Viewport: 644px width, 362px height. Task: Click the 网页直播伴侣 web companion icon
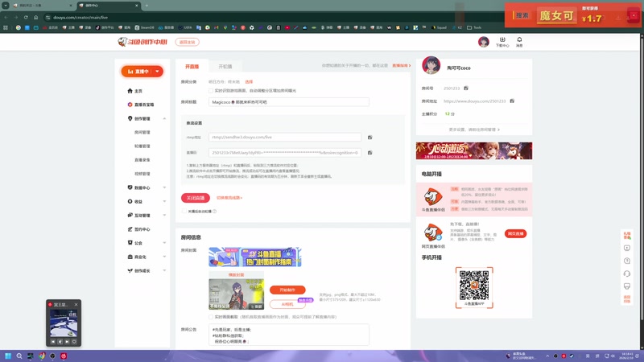pos(433,233)
